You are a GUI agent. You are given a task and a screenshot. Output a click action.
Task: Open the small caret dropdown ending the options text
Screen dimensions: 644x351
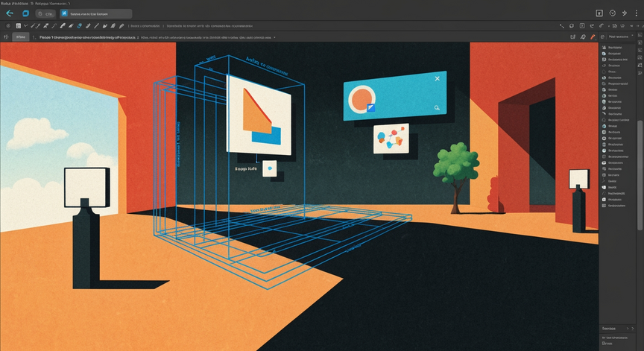[274, 37]
